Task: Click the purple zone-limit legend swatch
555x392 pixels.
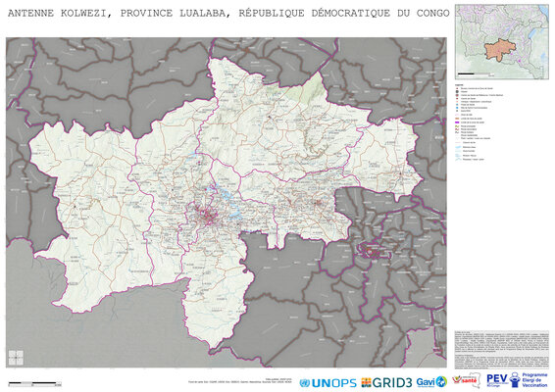Action: (457, 122)
